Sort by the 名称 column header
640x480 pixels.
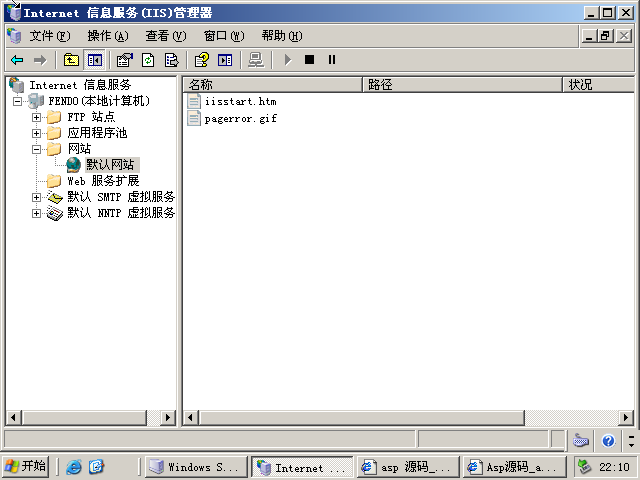coord(273,84)
